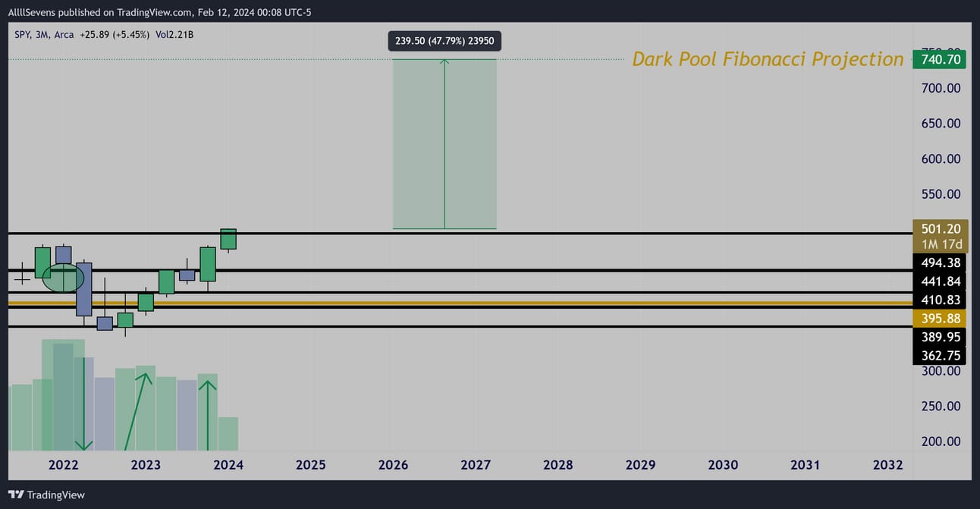
Task: Click the 700.00 price axis tick
Action: click(941, 88)
